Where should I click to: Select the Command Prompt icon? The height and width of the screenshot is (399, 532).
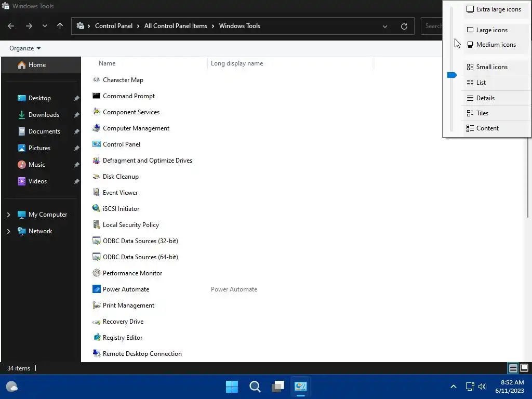(96, 96)
